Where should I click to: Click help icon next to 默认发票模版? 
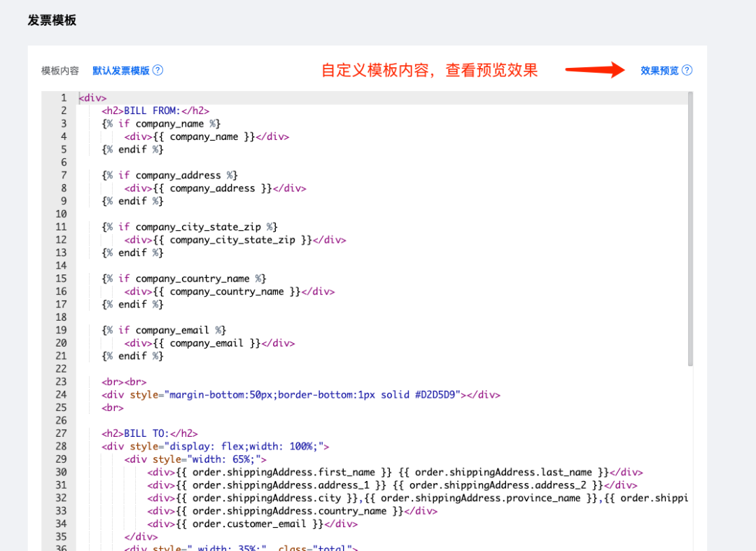157,71
